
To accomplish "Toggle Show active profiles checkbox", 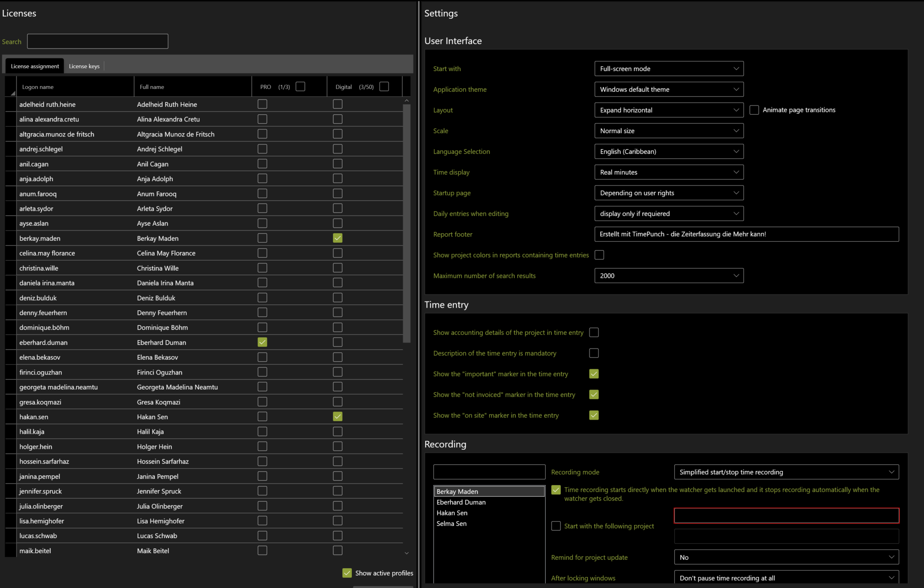I will 347,573.
